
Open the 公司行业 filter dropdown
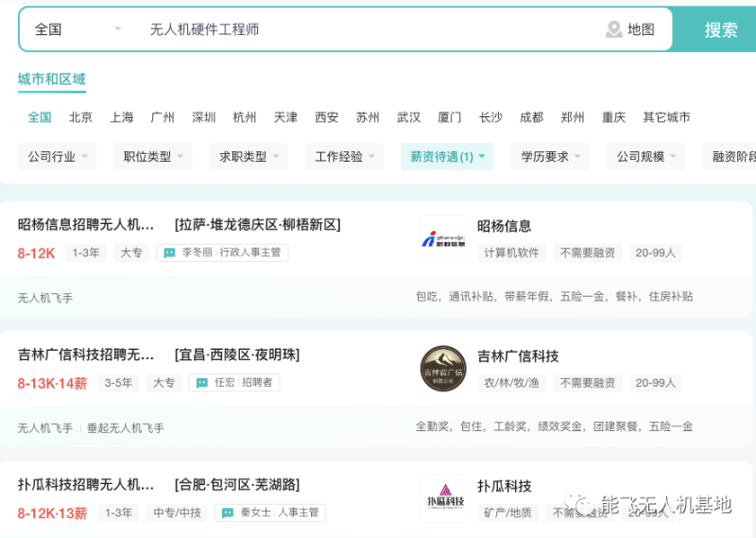pos(57,156)
